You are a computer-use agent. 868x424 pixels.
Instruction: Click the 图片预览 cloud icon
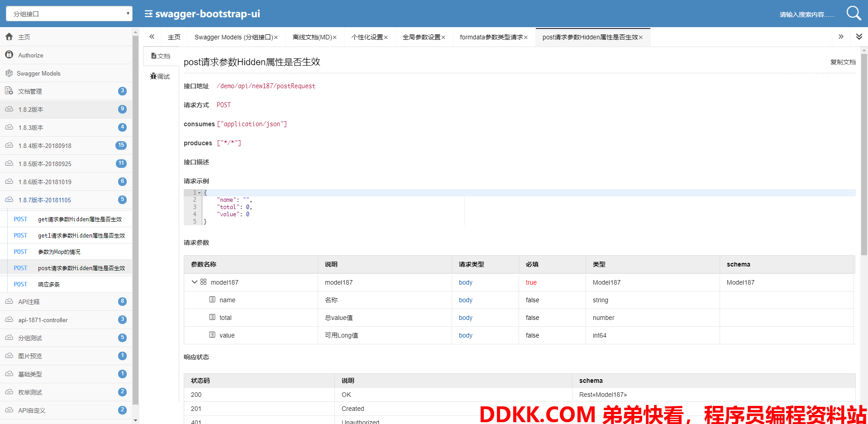(9, 356)
